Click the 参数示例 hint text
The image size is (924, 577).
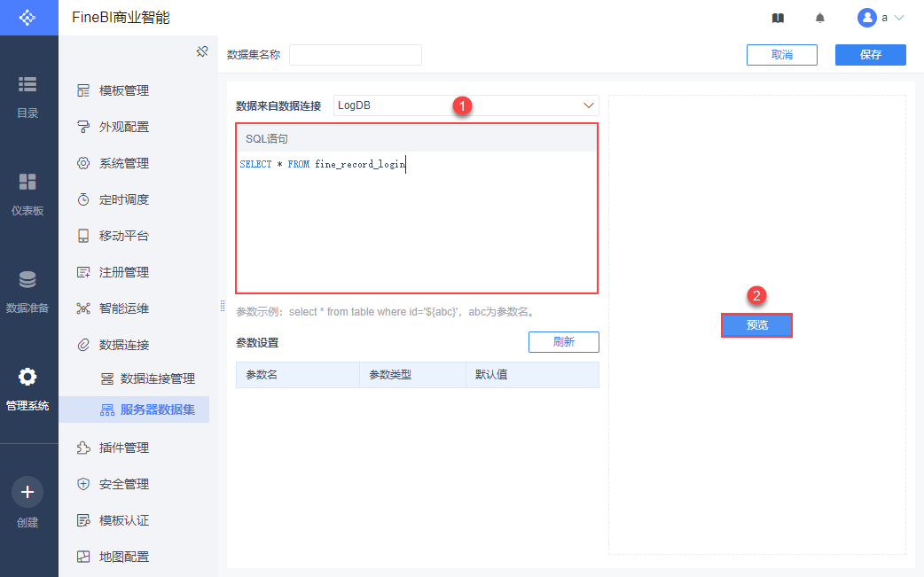pyautogui.click(x=387, y=312)
